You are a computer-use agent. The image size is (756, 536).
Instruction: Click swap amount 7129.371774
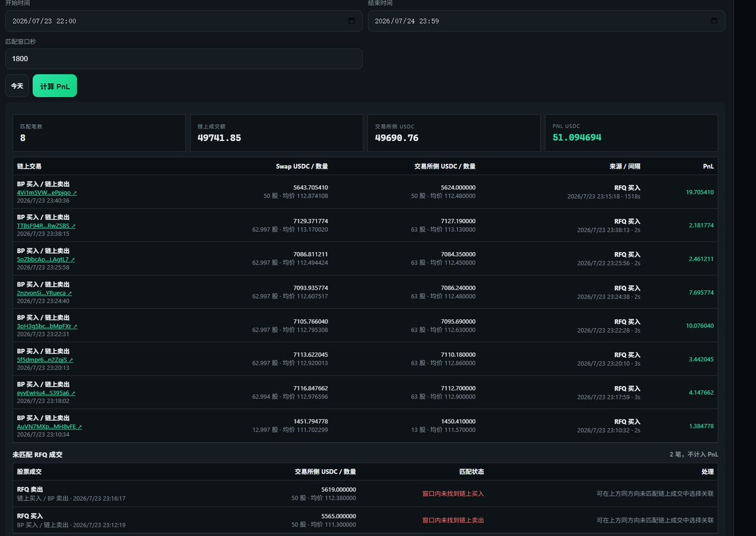[x=311, y=221]
